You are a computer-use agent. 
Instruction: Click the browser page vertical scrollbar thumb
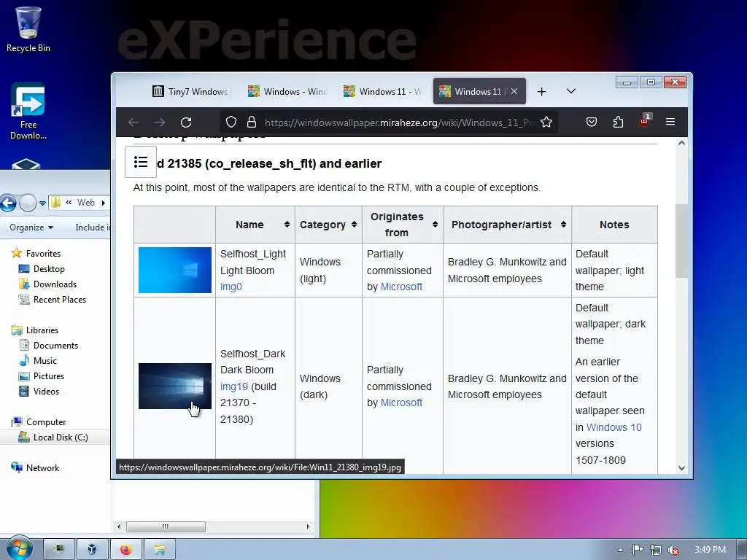coord(682,241)
